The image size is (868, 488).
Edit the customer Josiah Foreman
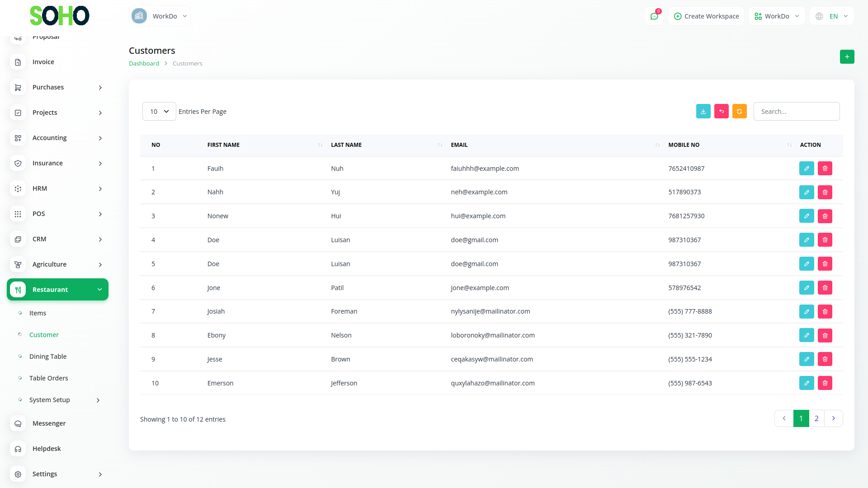[x=806, y=312]
